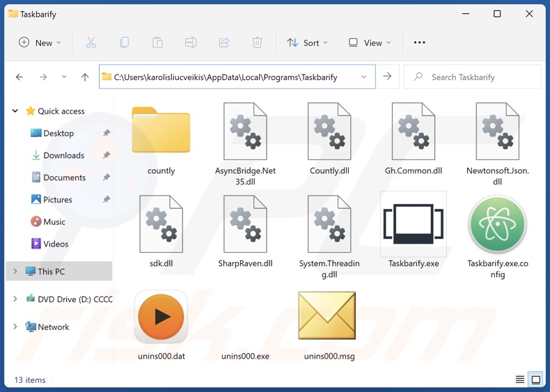Viewport: 550px width, 392px height.
Task: Switch to details list view icon
Action: (x=520, y=379)
